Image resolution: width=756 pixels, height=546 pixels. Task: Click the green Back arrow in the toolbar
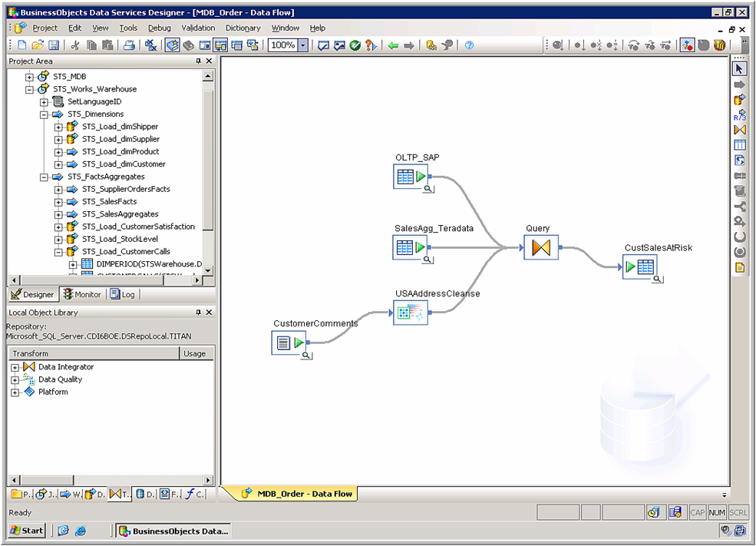click(x=393, y=45)
